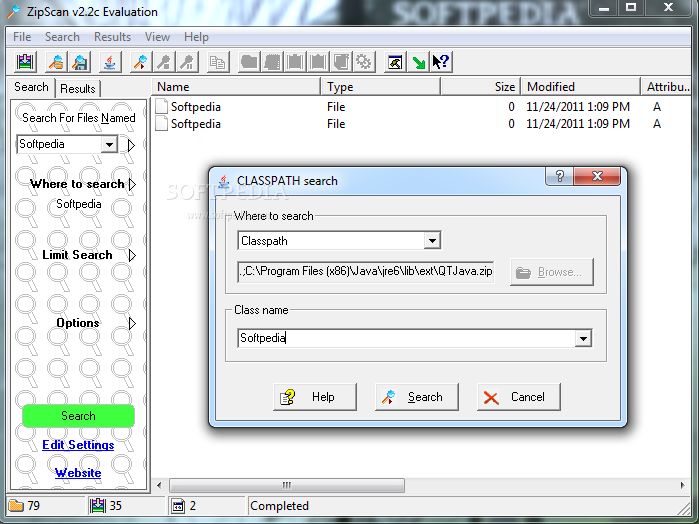Click the What's This help pointer icon
This screenshot has width=699, height=524.
coord(441,62)
